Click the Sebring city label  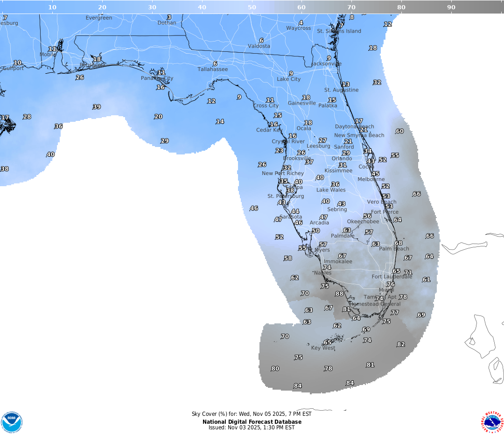337,209
